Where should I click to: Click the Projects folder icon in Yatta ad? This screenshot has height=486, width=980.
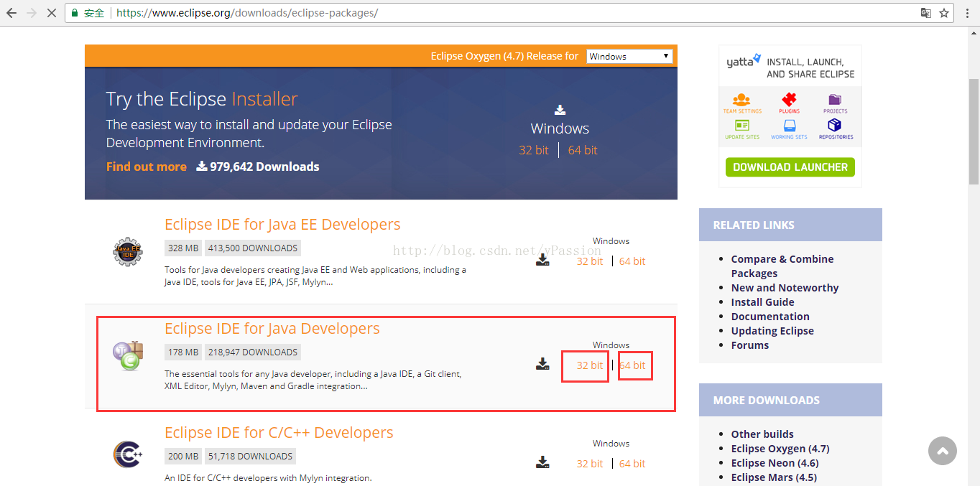[x=835, y=100]
